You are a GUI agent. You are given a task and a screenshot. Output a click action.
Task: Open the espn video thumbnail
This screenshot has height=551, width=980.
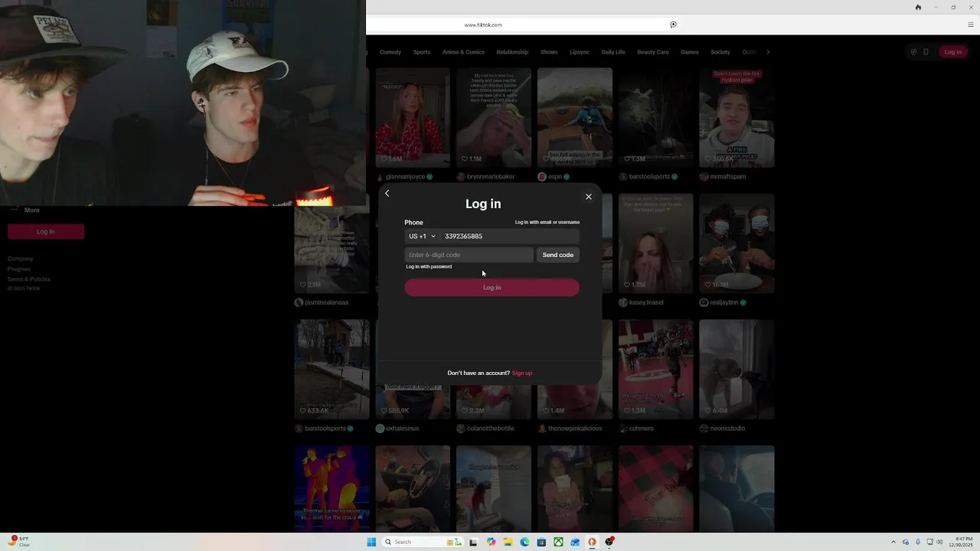tap(575, 117)
